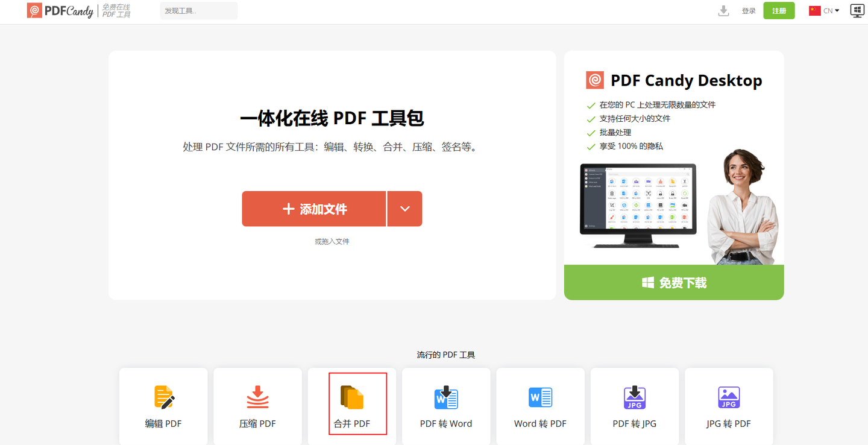Click the 编辑 PDF label

[x=163, y=423]
